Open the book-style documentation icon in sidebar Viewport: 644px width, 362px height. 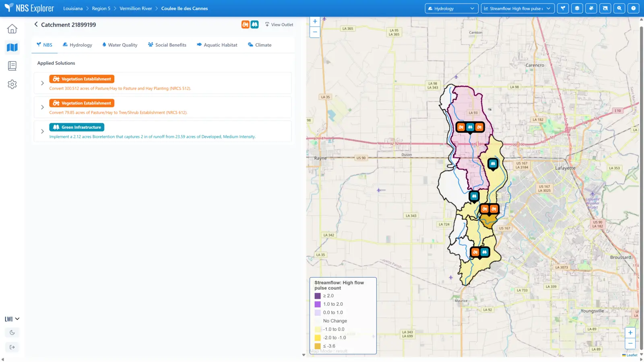(12, 66)
